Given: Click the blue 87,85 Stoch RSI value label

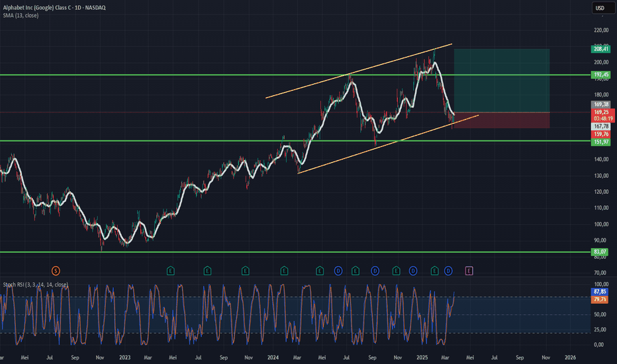Looking at the screenshot, I should (600, 292).
